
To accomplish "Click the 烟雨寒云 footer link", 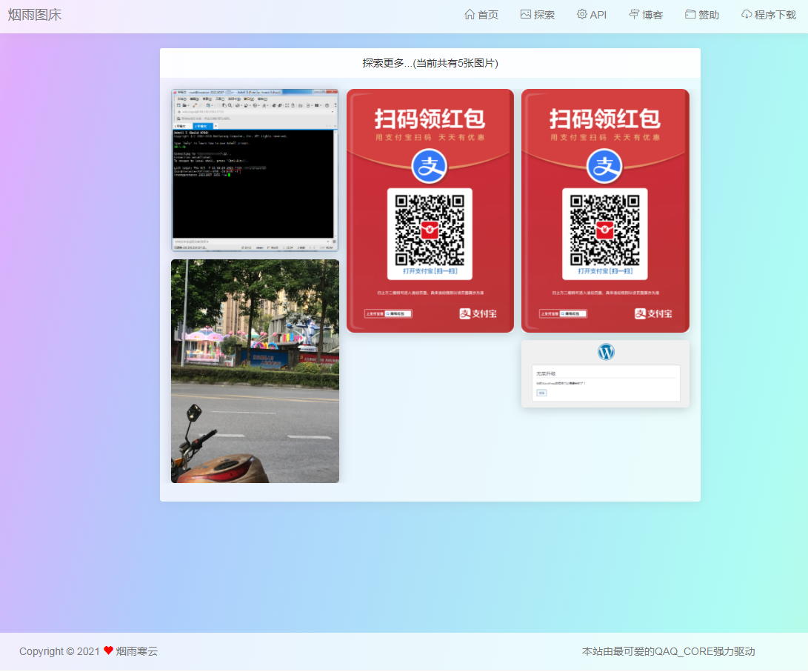I will (136, 651).
